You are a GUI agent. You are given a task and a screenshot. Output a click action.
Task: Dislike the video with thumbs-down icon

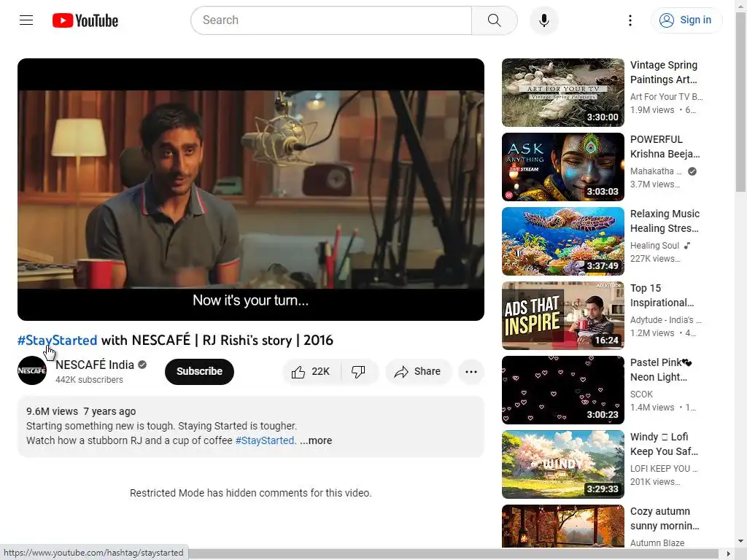[358, 371]
